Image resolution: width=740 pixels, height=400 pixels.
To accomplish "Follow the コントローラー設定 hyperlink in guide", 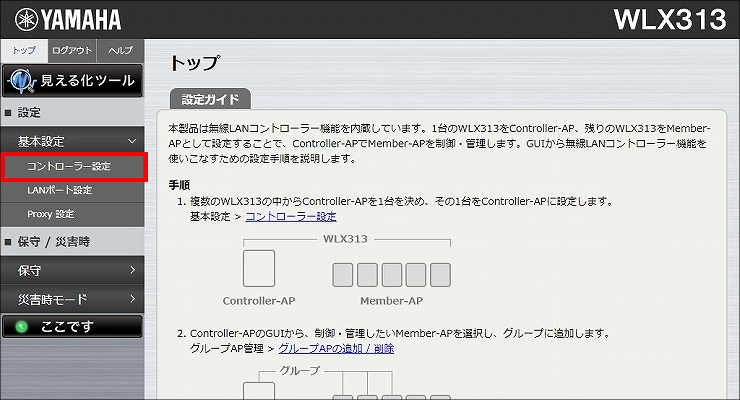I will (x=291, y=217).
